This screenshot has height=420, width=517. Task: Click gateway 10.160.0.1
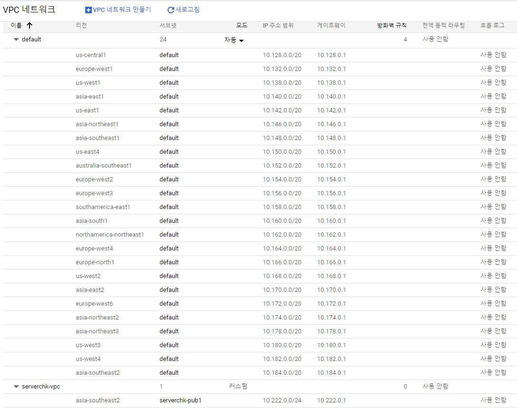[331, 221]
